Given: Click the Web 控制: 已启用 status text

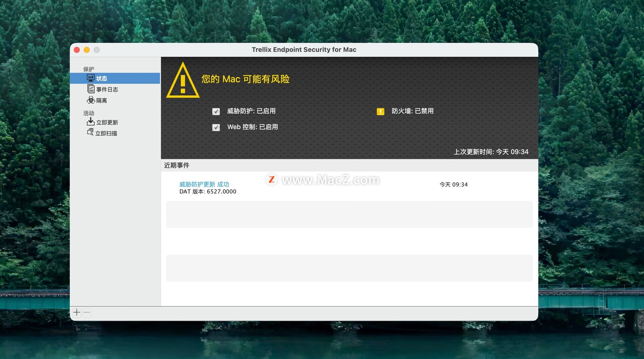Looking at the screenshot, I should (x=253, y=127).
